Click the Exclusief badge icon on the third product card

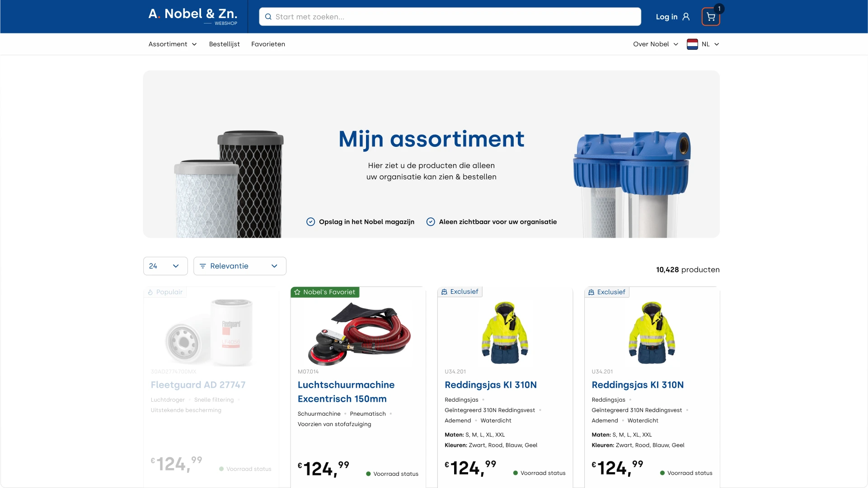[444, 292]
